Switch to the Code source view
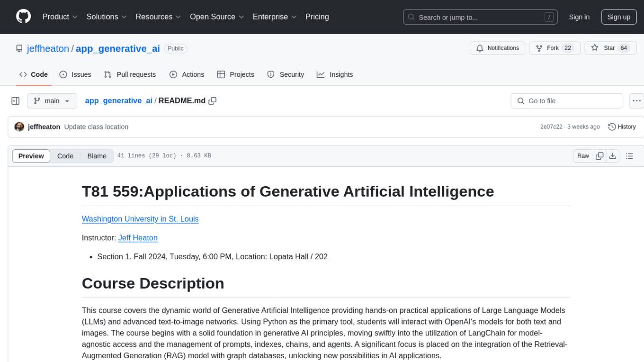The height and width of the screenshot is (362, 644). pyautogui.click(x=65, y=156)
